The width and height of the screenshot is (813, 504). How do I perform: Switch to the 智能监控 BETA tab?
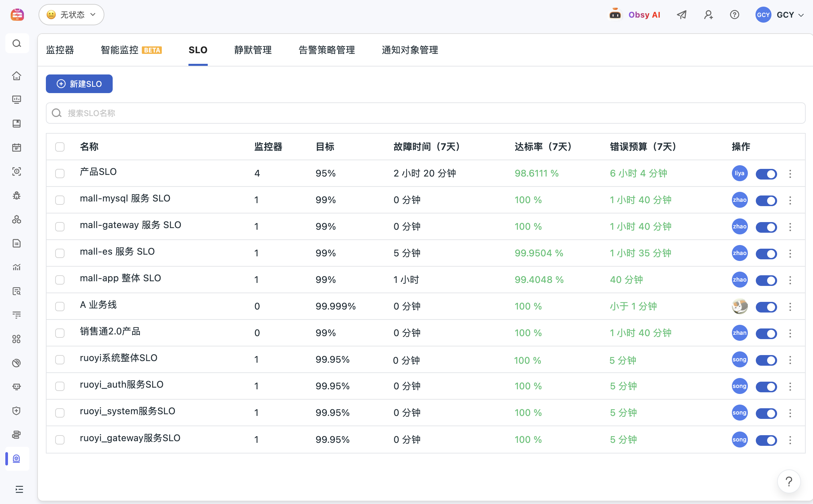click(x=131, y=50)
